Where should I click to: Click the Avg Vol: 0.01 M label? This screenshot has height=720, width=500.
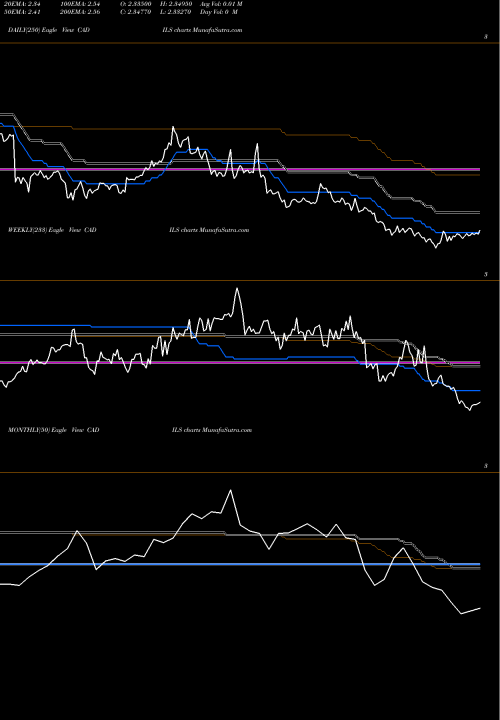221,4
